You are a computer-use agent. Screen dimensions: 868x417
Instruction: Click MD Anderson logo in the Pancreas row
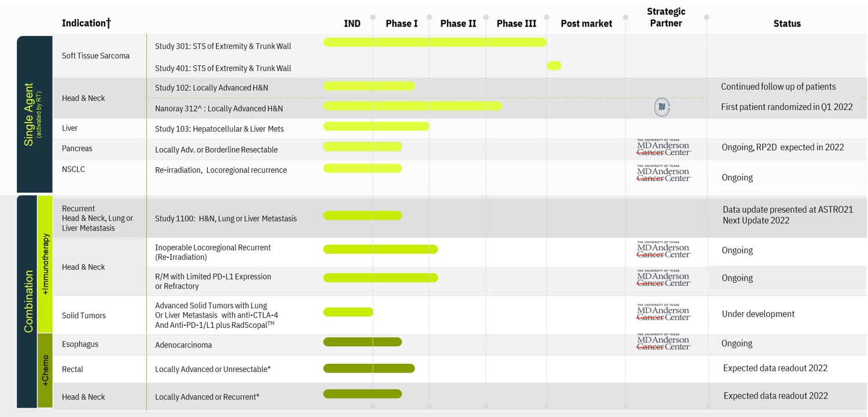[664, 147]
